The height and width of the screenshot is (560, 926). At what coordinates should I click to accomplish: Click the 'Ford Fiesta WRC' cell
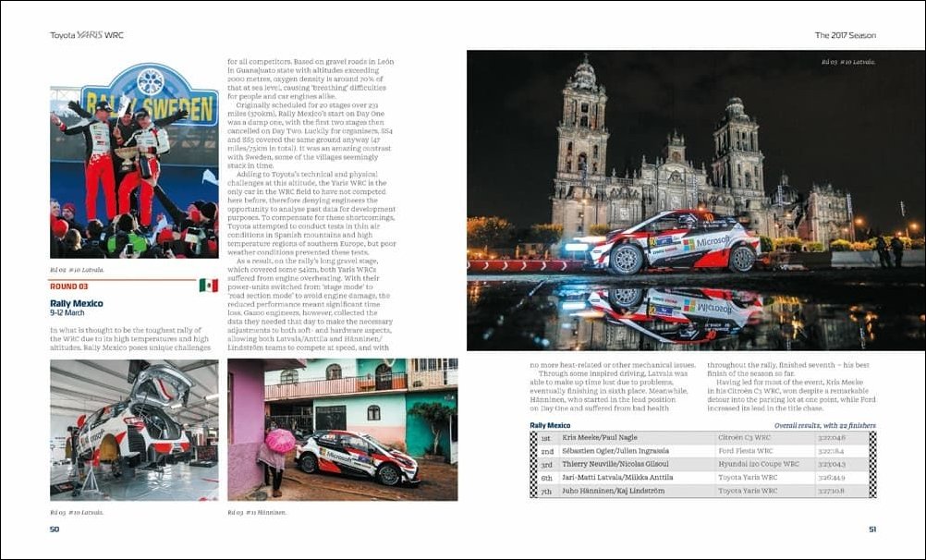[745, 451]
